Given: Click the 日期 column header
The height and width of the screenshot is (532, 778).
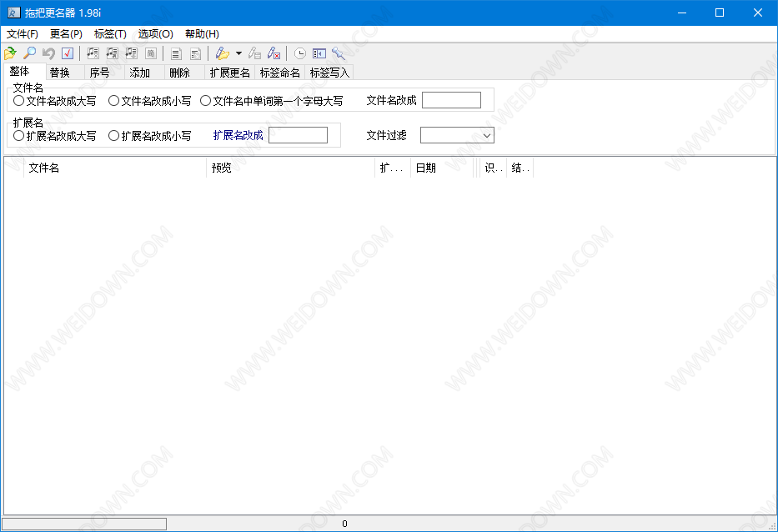Looking at the screenshot, I should pyautogui.click(x=442, y=168).
